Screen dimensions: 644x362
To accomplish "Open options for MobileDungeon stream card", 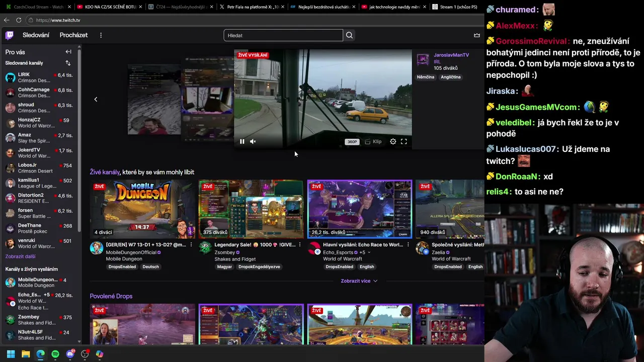I will tap(191, 245).
